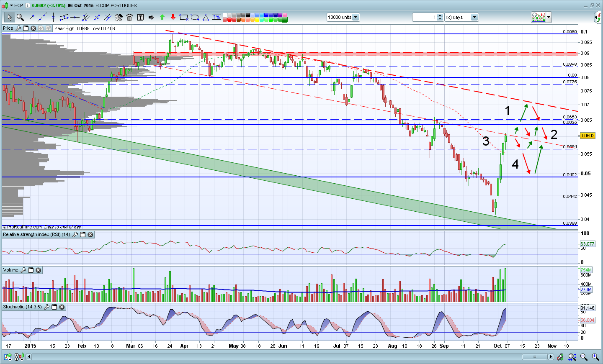Close the Volume indicator panel
Image resolution: width=603 pixels, height=364 pixels.
[x=39, y=270]
